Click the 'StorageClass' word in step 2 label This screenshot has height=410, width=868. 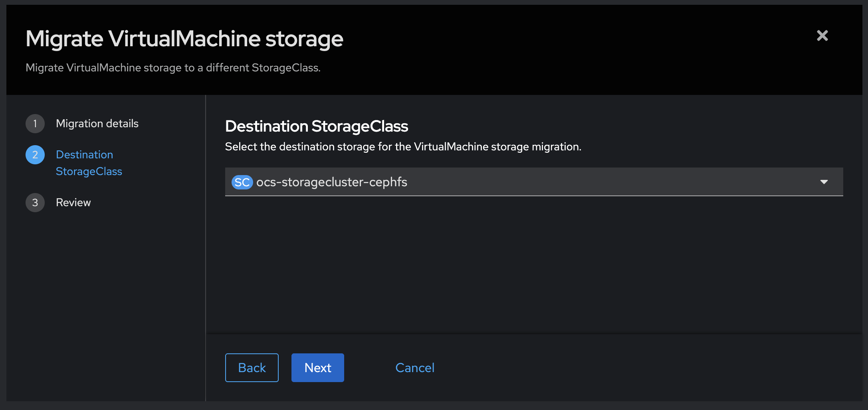point(89,171)
